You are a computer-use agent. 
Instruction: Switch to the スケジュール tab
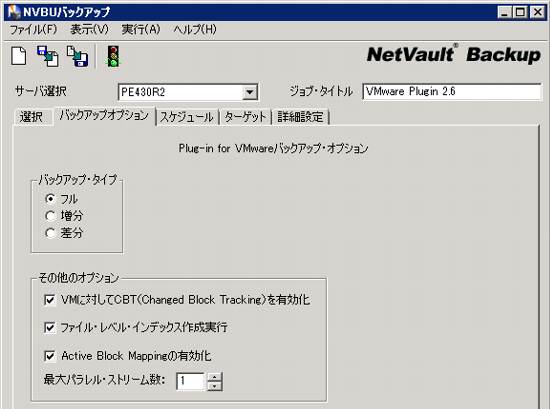[x=187, y=117]
